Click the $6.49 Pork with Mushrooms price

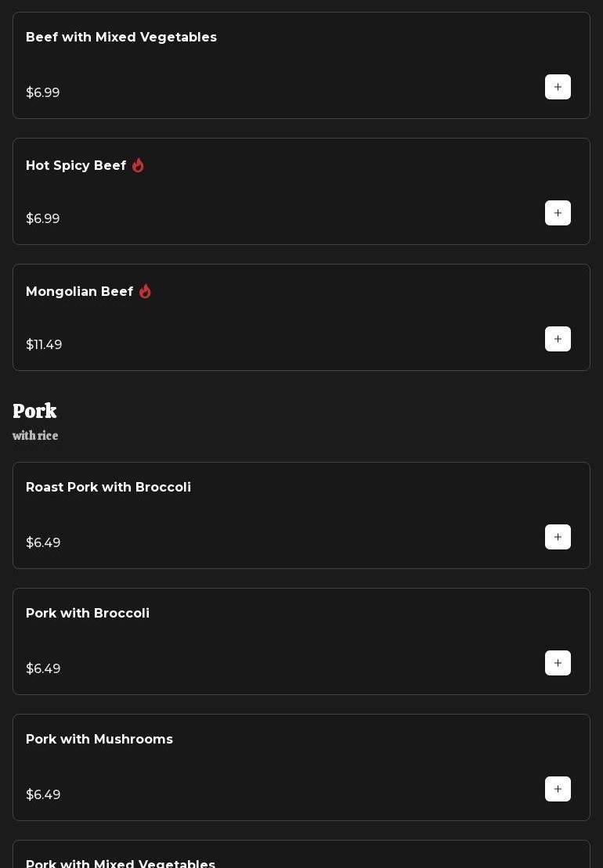[x=43, y=795]
